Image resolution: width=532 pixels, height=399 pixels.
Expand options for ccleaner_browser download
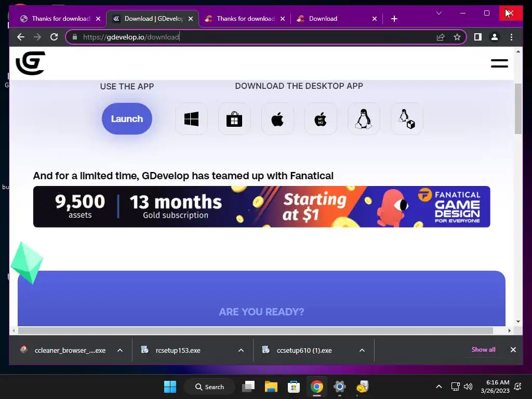point(120,350)
